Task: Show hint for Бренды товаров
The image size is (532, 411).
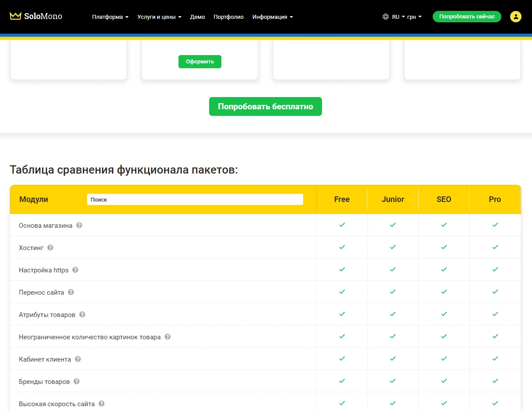Action: [x=77, y=382]
